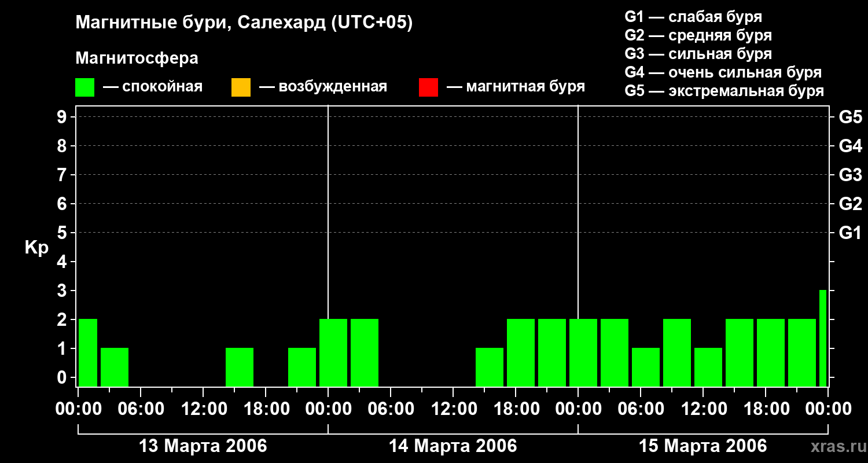Click the G3 label on right axis

coord(851,175)
